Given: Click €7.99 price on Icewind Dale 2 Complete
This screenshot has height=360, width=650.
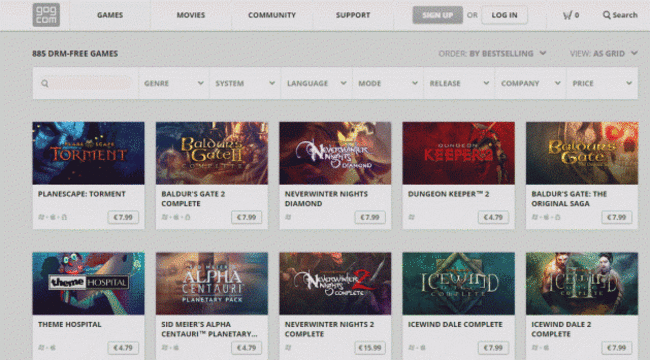Looking at the screenshot, I should click(616, 348).
